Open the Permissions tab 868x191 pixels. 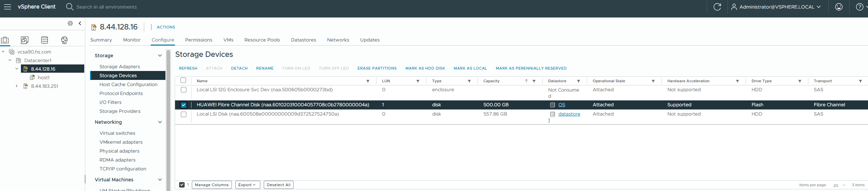click(x=199, y=40)
